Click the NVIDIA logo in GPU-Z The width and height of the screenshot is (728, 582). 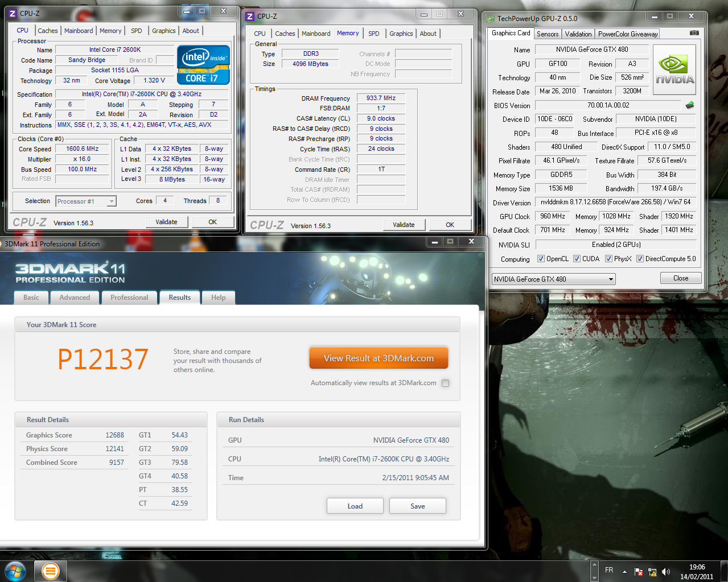pyautogui.click(x=674, y=70)
